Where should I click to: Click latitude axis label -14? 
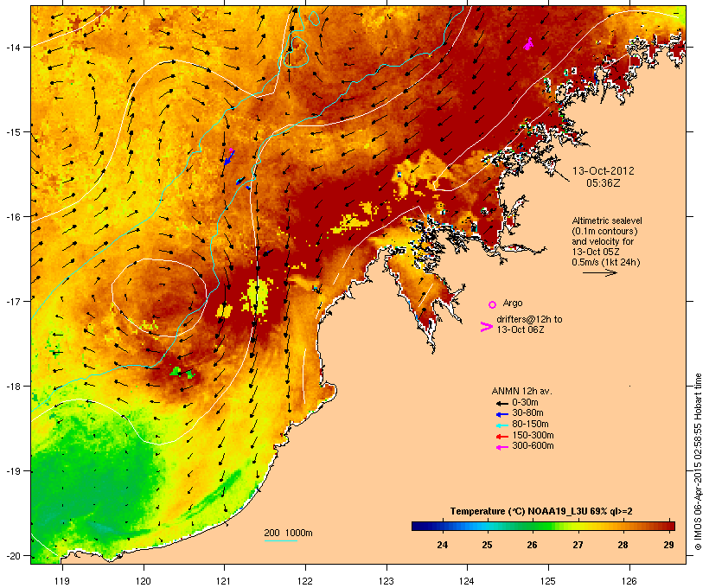13,47
